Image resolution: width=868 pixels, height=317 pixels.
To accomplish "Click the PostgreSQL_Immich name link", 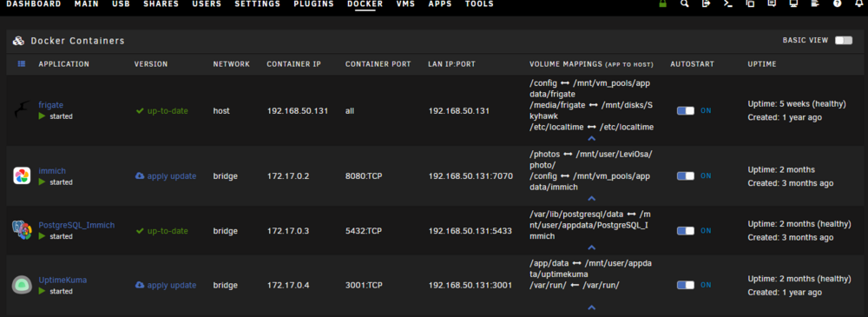I will 77,225.
